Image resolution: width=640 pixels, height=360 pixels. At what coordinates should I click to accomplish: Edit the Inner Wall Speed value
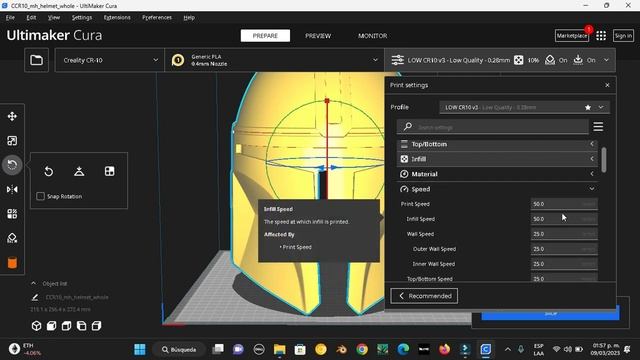(x=564, y=264)
